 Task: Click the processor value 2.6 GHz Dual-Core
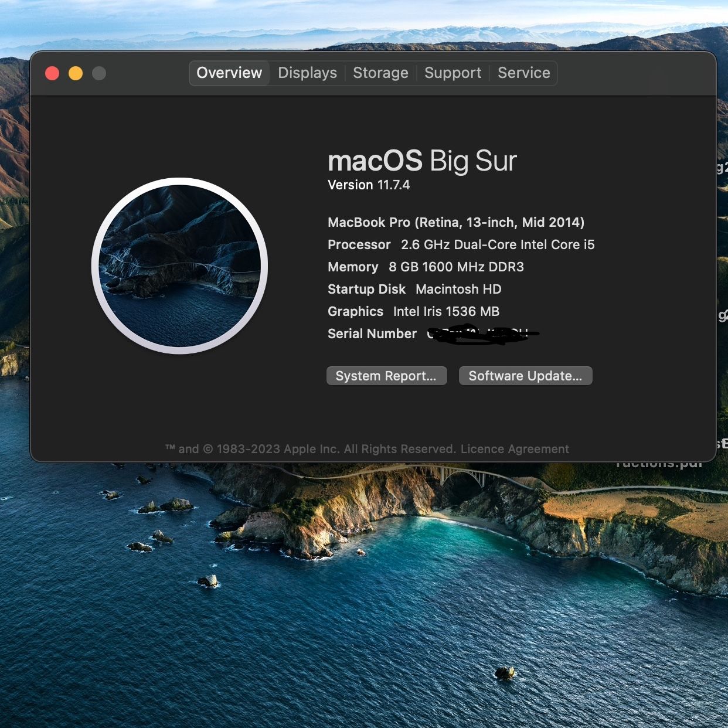[498, 244]
